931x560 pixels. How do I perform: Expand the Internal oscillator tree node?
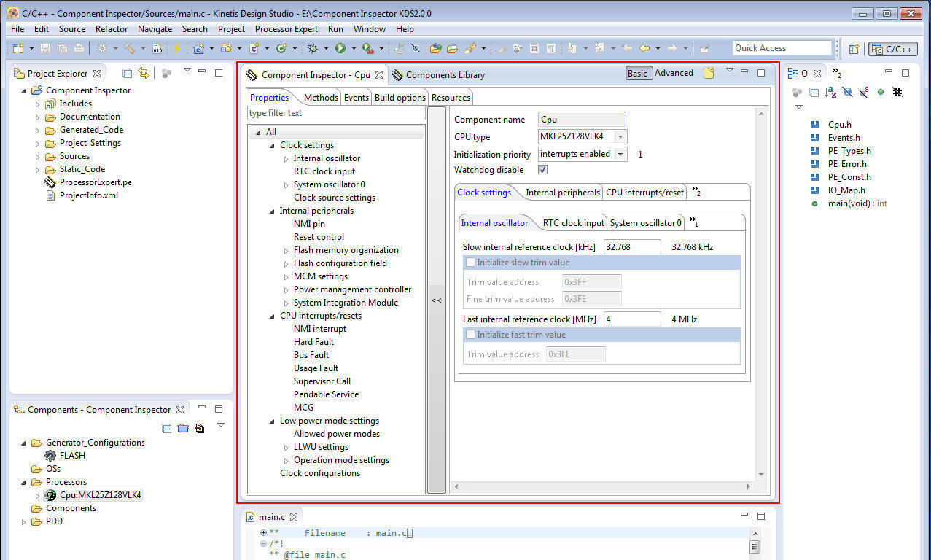[x=287, y=158]
